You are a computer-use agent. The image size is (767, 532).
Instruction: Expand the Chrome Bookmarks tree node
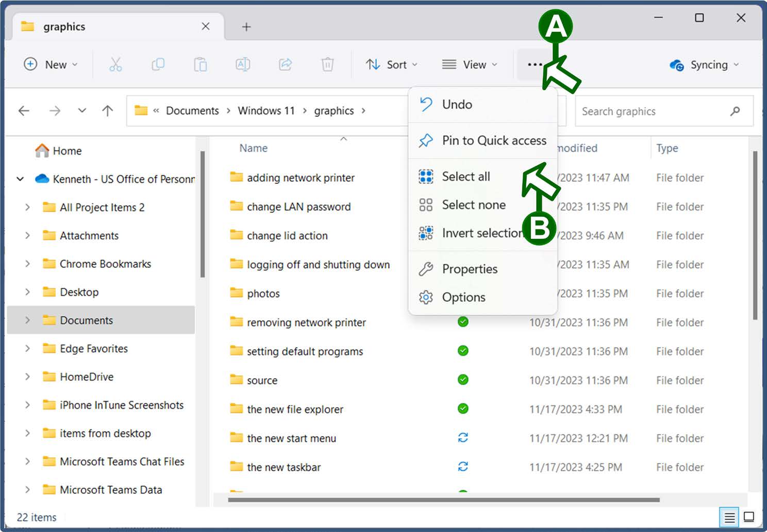tap(27, 264)
